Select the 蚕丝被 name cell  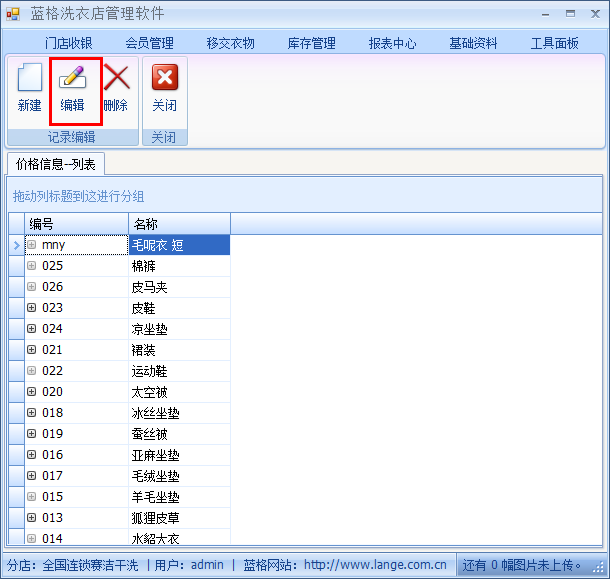pyautogui.click(x=179, y=434)
